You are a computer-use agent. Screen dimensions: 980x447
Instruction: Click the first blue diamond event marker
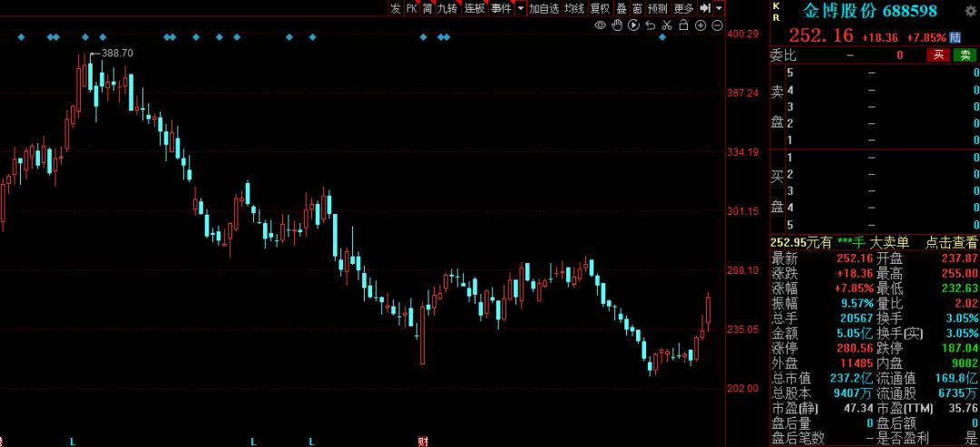pos(21,37)
